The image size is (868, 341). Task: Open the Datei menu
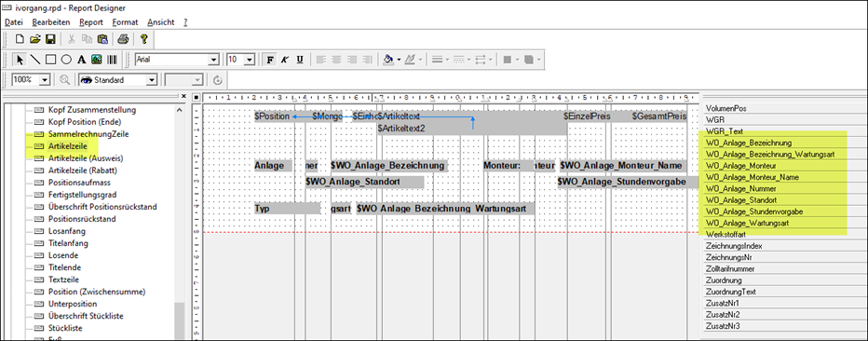pyautogui.click(x=14, y=22)
